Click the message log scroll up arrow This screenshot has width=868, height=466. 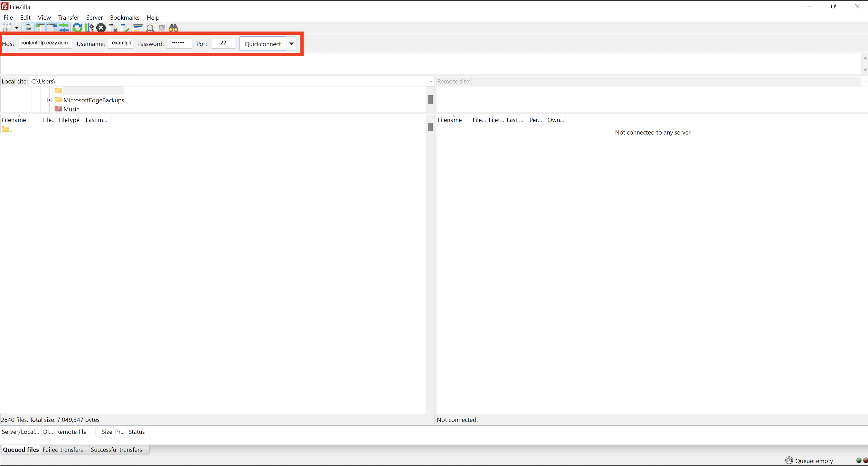[x=865, y=58]
